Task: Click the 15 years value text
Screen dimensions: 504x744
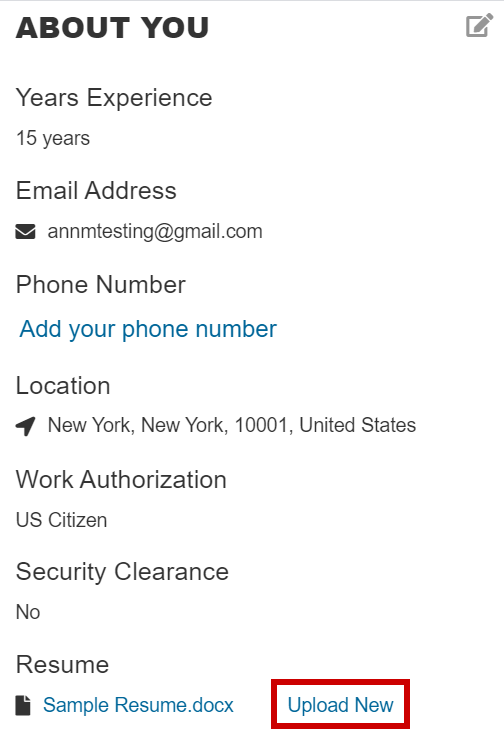Action: [x=53, y=139]
